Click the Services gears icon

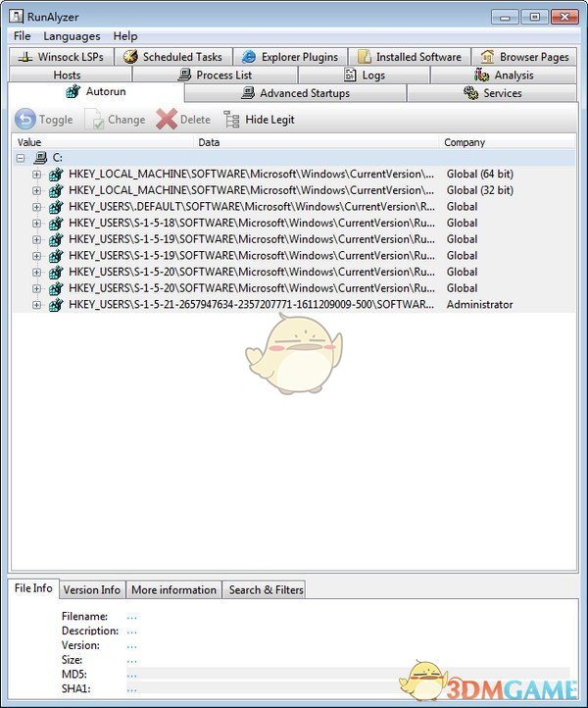tap(470, 93)
